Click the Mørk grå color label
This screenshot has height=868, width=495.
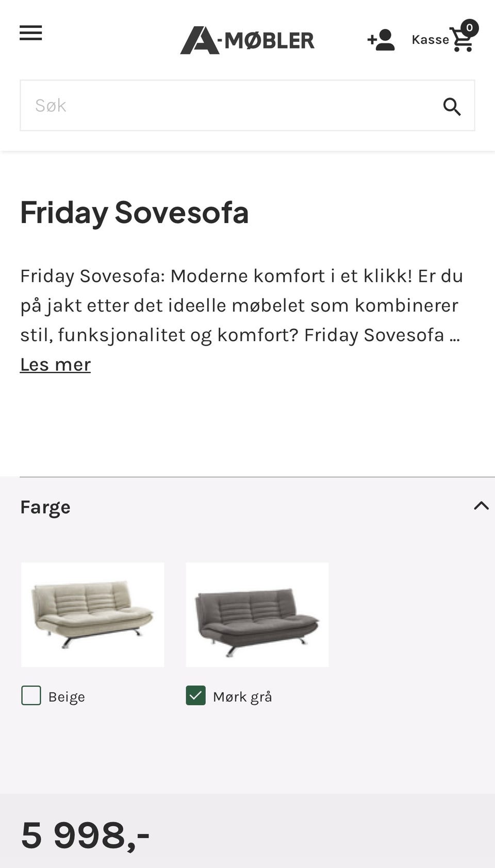[242, 696]
